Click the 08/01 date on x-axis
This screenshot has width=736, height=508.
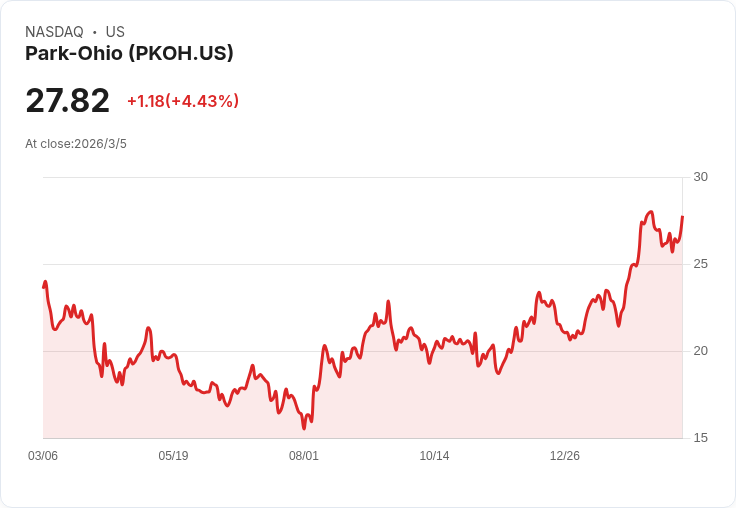pyautogui.click(x=304, y=456)
